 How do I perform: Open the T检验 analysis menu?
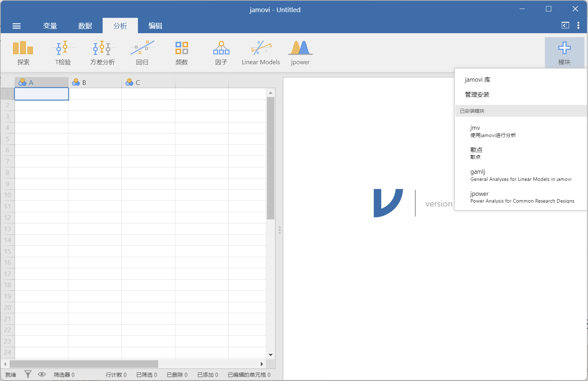click(x=63, y=53)
